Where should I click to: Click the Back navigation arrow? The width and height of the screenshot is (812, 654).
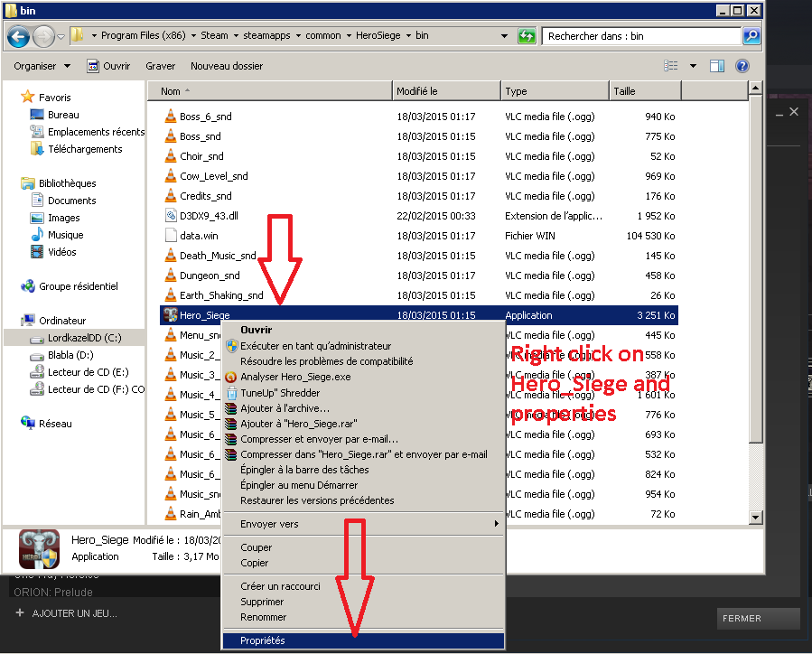[x=19, y=36]
